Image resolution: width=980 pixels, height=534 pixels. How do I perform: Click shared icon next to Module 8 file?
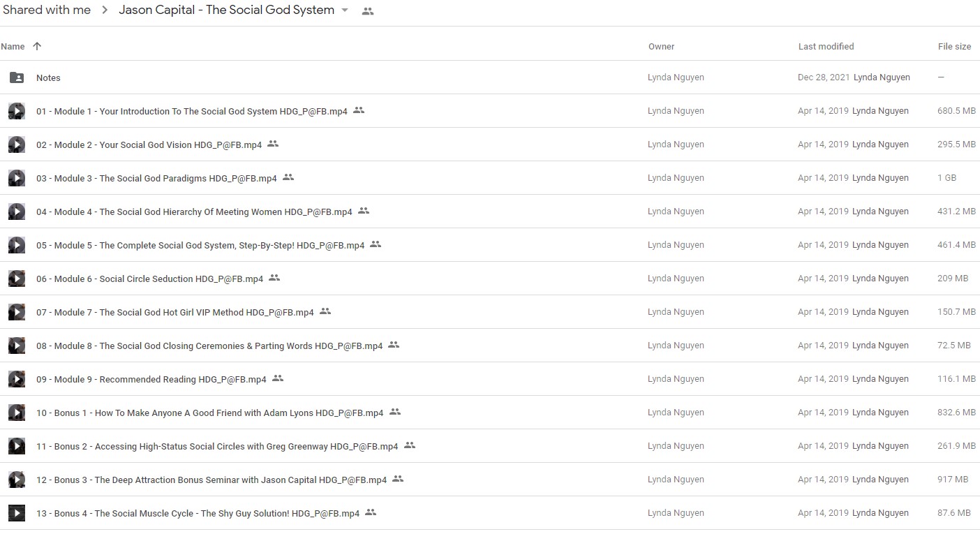coord(394,345)
